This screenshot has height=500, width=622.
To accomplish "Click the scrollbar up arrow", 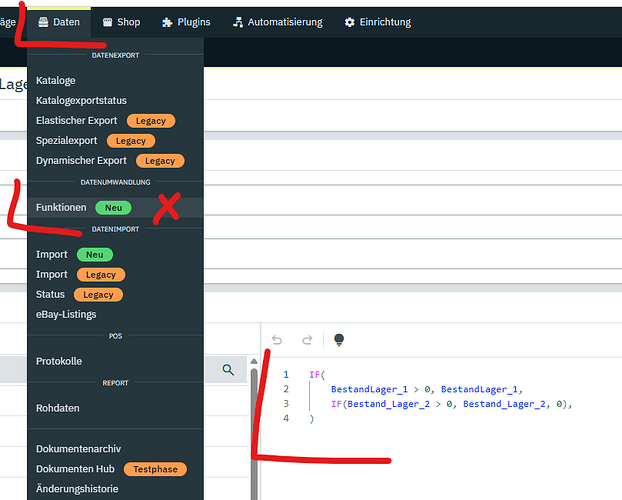I will tap(254, 362).
